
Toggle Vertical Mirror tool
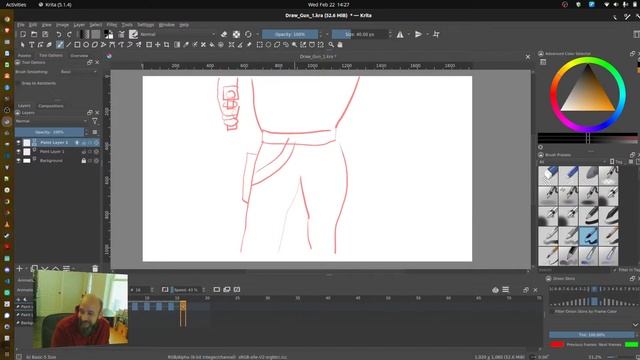(x=418, y=34)
